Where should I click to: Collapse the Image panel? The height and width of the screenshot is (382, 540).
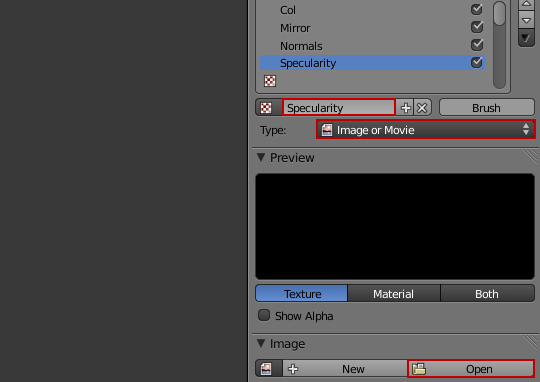coord(261,343)
